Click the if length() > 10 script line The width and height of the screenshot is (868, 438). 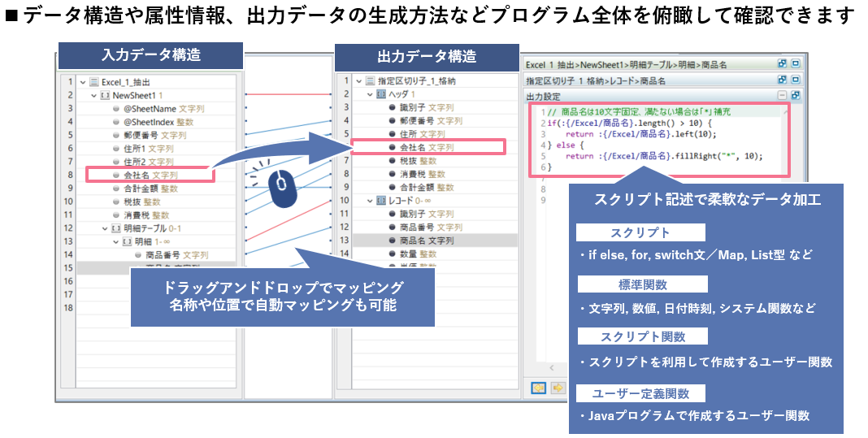coord(629,123)
